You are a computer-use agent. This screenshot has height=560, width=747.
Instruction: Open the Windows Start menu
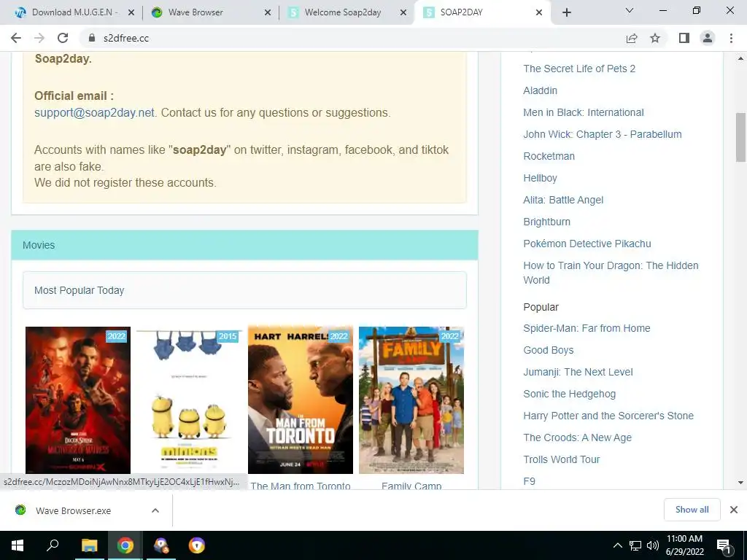pos(18,545)
